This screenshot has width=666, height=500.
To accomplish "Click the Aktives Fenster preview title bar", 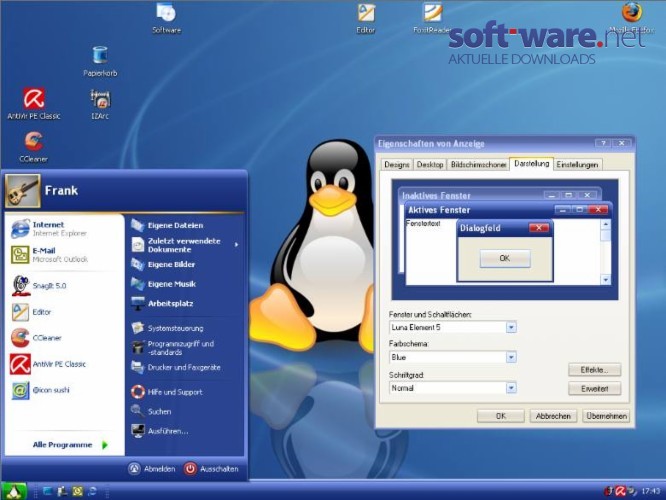I will (x=508, y=210).
